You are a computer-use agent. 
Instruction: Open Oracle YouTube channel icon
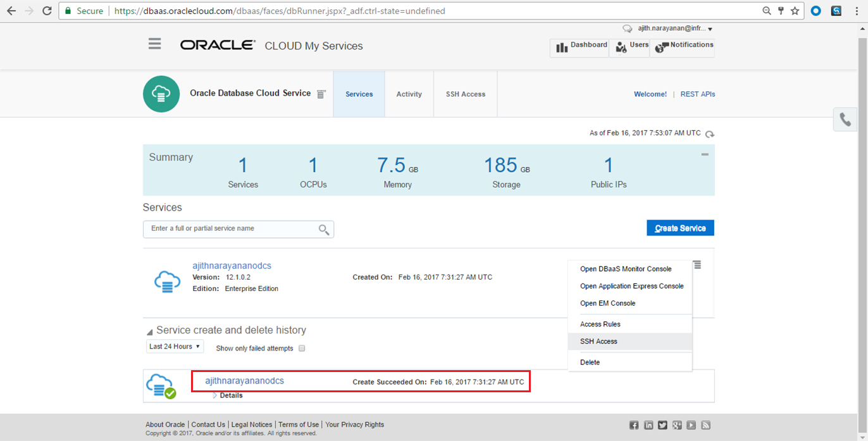click(x=691, y=425)
